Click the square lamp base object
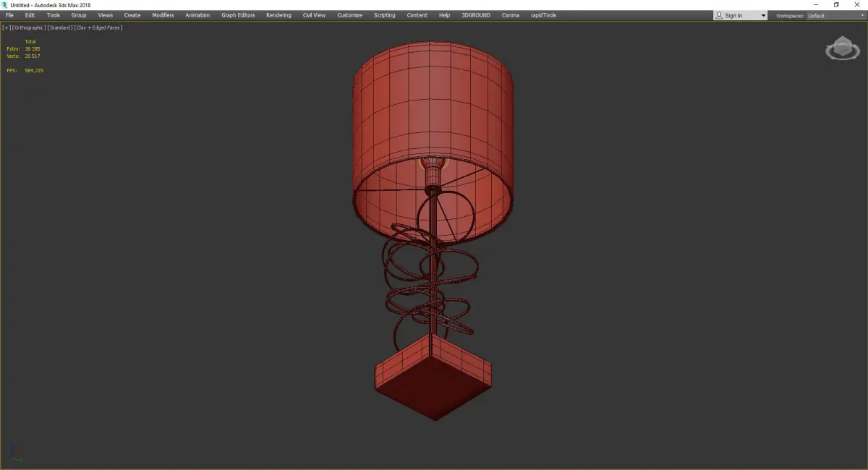The image size is (868, 470). (433, 376)
